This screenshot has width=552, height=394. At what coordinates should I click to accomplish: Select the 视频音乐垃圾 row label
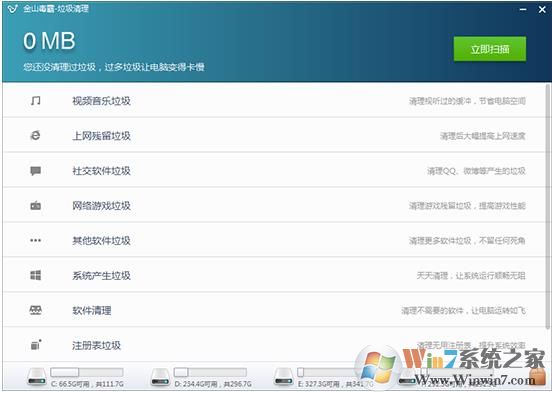[x=101, y=101]
